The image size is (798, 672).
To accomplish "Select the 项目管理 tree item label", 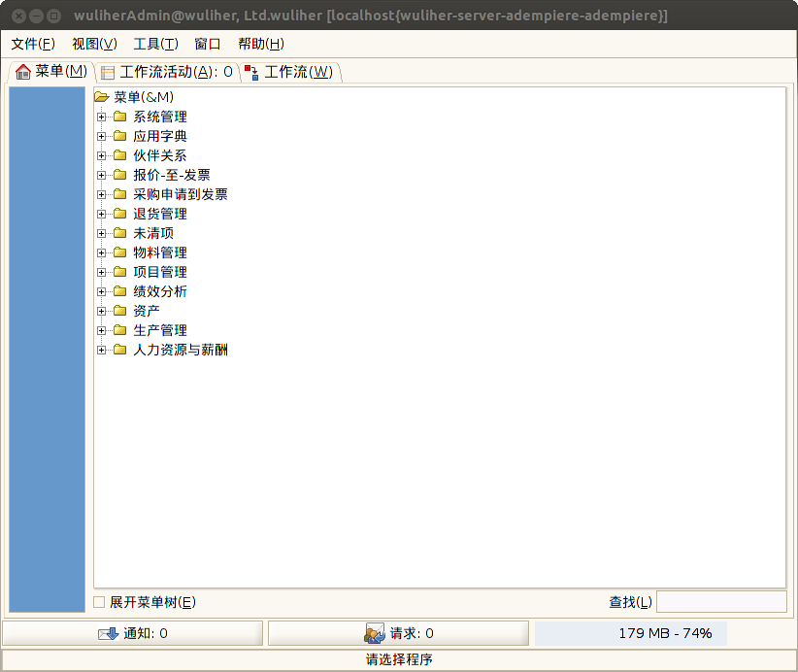I will pos(160,272).
